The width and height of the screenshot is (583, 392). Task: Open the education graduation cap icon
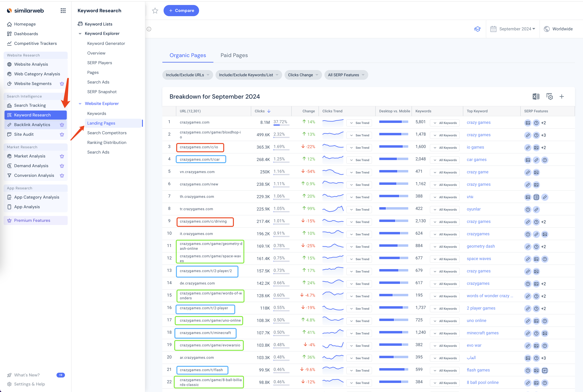click(x=477, y=29)
